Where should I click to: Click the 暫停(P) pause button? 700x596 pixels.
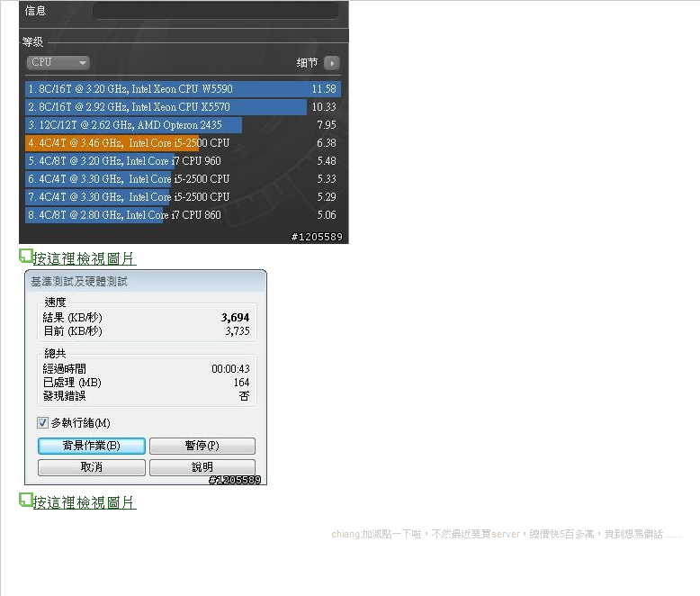(x=202, y=446)
